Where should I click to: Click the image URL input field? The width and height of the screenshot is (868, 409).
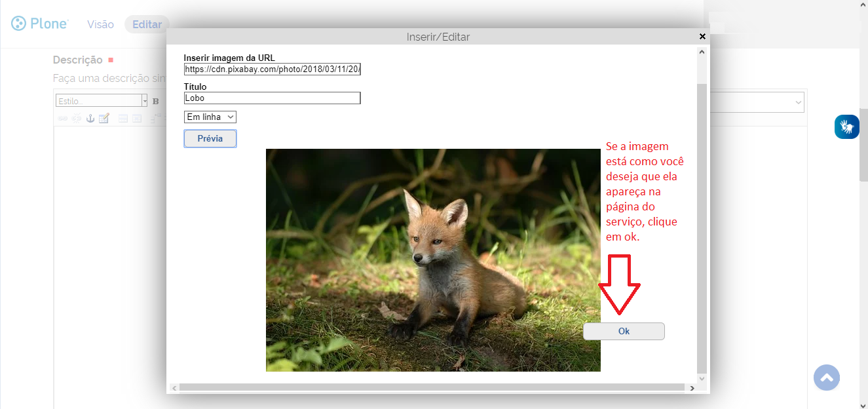click(x=272, y=69)
